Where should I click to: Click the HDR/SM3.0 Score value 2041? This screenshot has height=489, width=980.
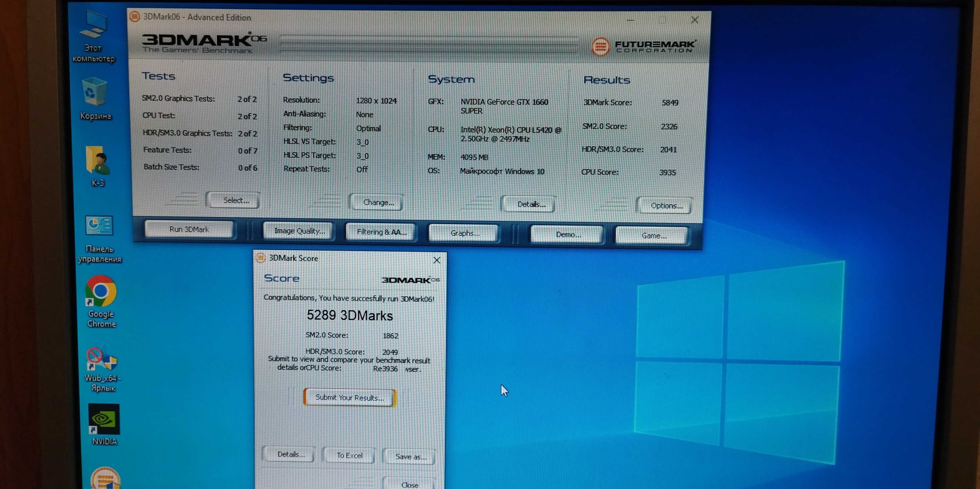point(668,150)
